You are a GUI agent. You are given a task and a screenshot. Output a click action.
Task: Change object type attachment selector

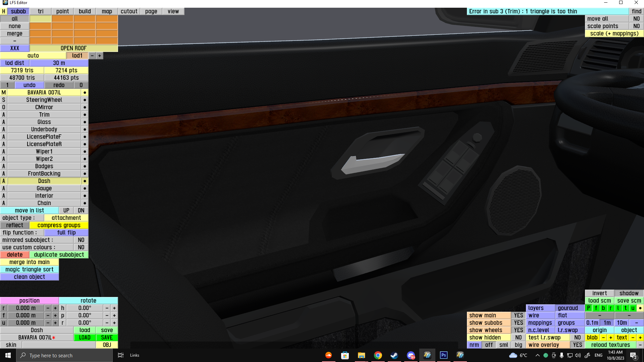66,218
